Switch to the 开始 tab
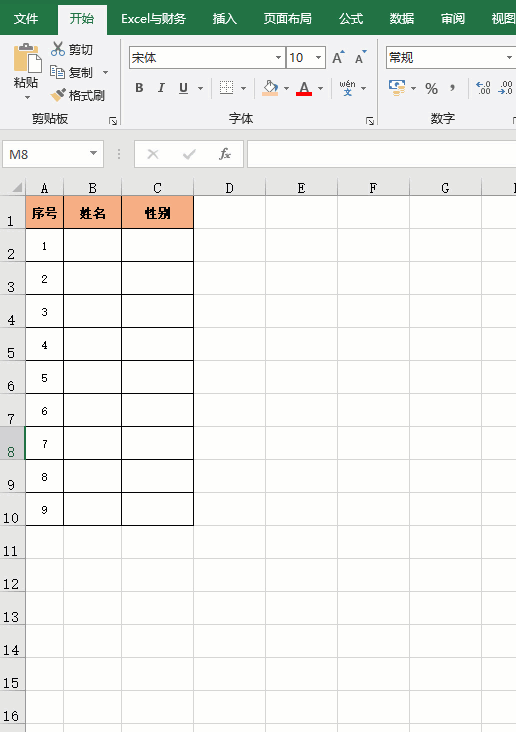The height and width of the screenshot is (732, 516). (82, 19)
